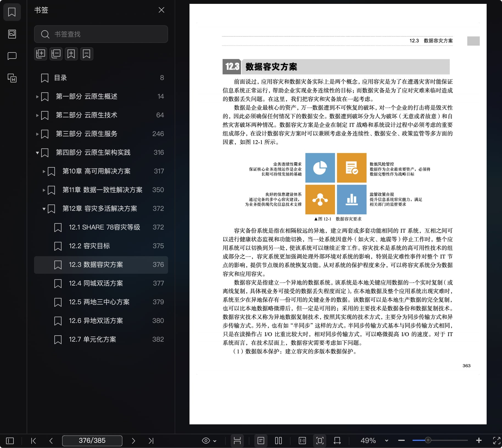Expand 第二部分 云原生技术 bookmark

(37, 115)
